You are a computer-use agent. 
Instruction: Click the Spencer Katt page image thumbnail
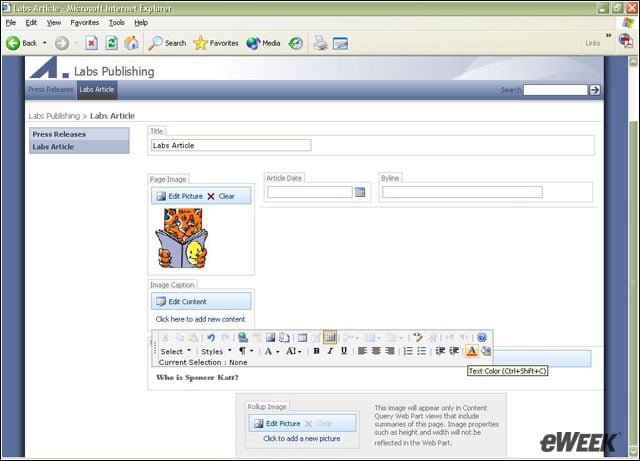(182, 238)
